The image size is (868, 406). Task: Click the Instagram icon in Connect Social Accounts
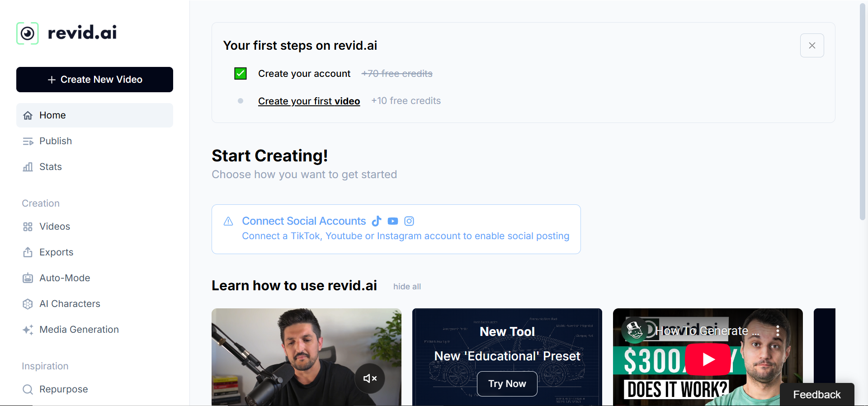(409, 221)
